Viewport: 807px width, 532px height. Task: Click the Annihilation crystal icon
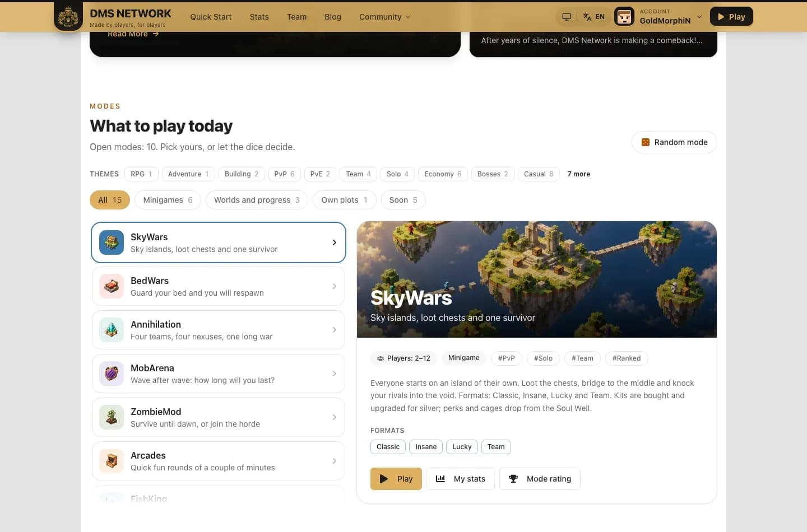point(112,330)
